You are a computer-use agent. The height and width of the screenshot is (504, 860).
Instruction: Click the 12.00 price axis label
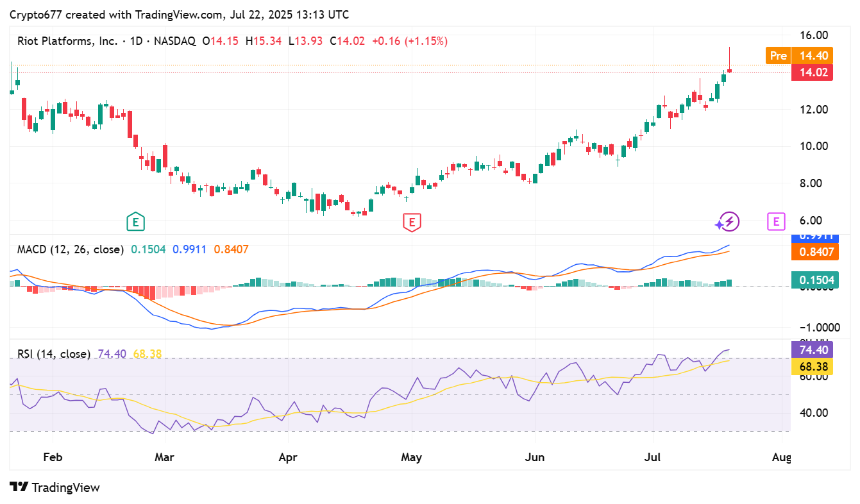pos(813,109)
